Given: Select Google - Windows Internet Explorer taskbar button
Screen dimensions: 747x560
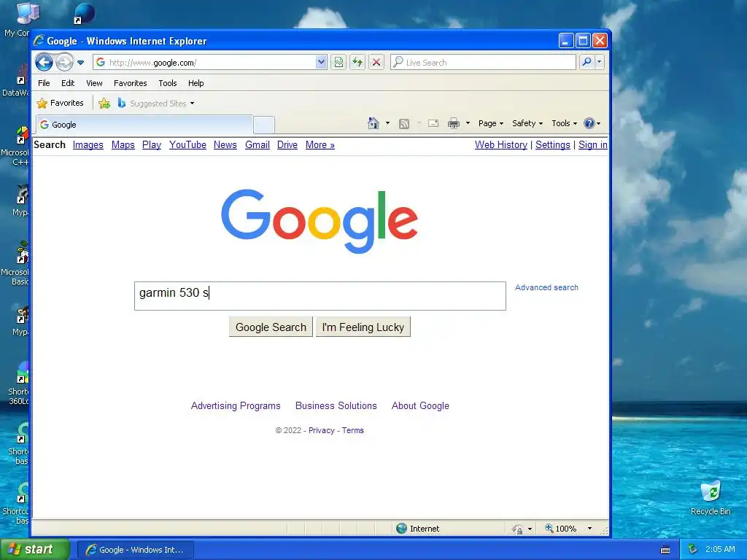Looking at the screenshot, I should 135,550.
